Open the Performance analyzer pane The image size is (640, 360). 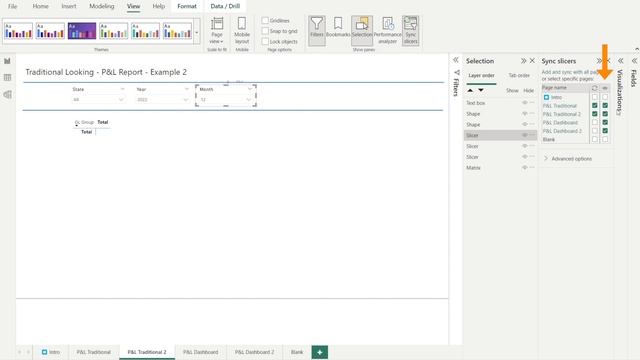387,31
